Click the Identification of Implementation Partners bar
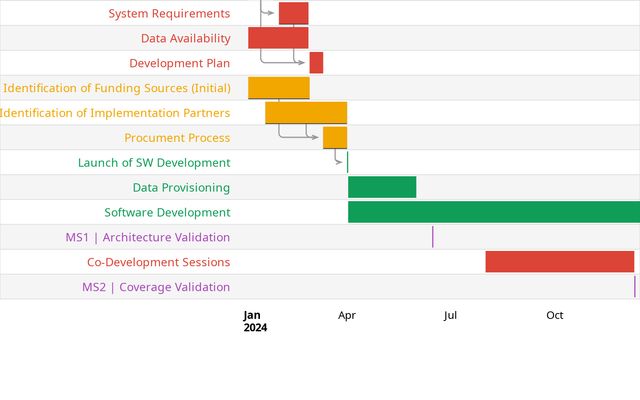 pyautogui.click(x=306, y=113)
